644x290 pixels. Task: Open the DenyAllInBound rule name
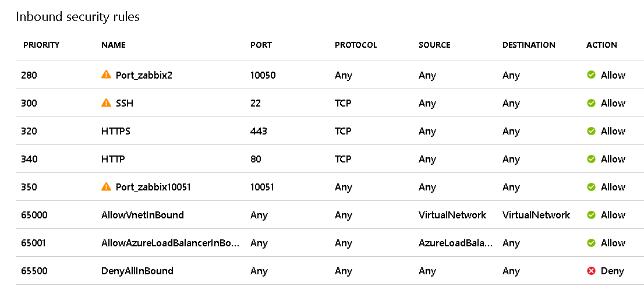pyautogui.click(x=137, y=271)
